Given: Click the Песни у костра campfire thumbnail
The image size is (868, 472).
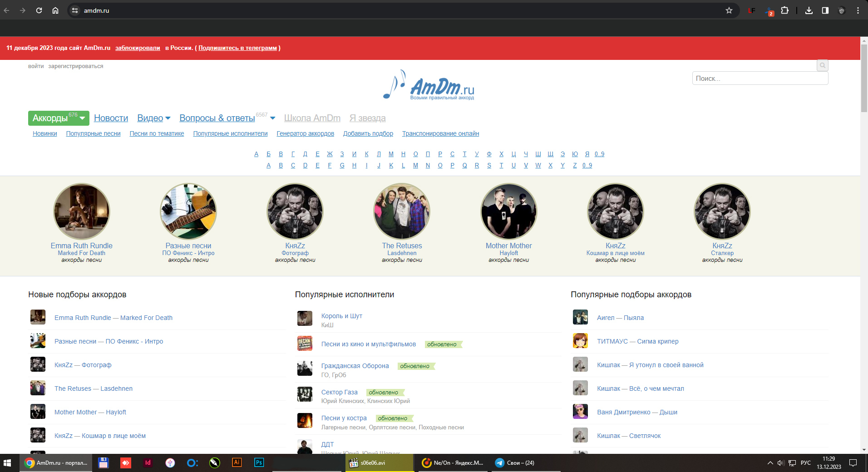Looking at the screenshot, I should pyautogui.click(x=305, y=421).
